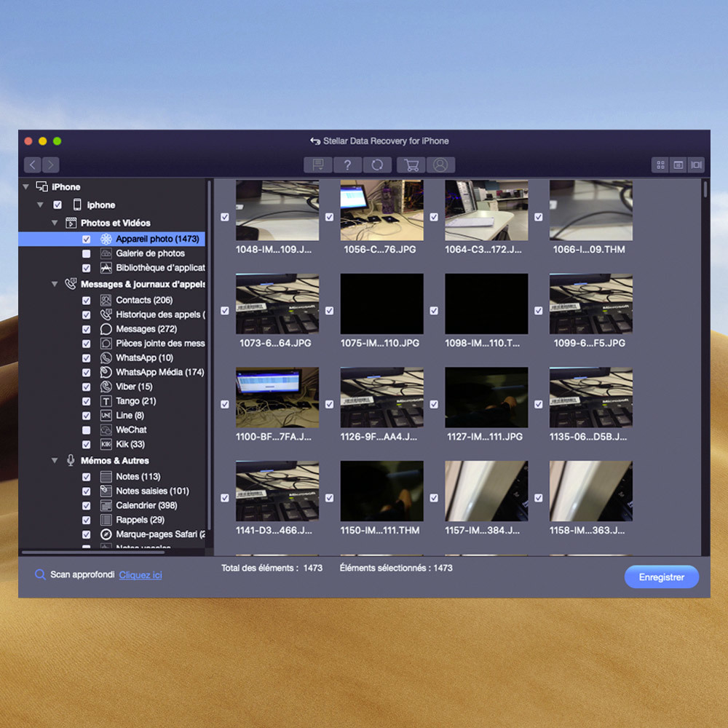Click the forward navigation arrow
The width and height of the screenshot is (728, 728).
point(51,165)
